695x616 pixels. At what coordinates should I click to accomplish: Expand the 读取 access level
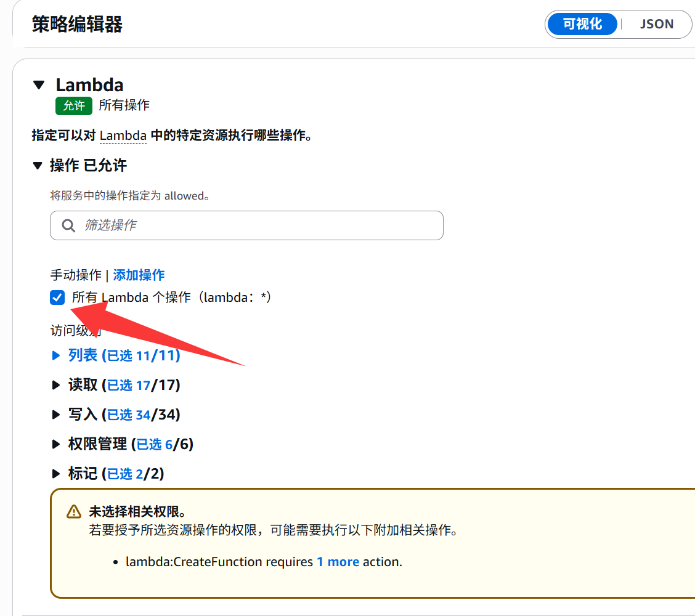tap(56, 385)
